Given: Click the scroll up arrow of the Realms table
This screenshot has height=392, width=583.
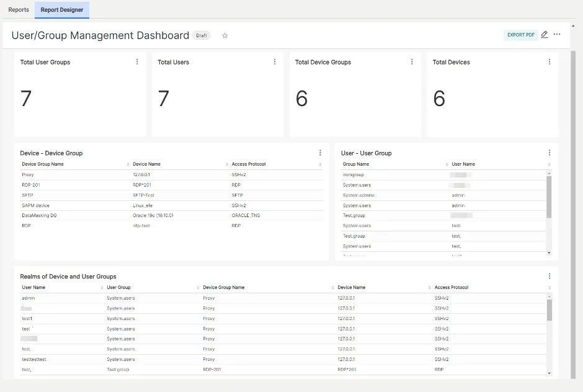Looking at the screenshot, I should [x=549, y=296].
